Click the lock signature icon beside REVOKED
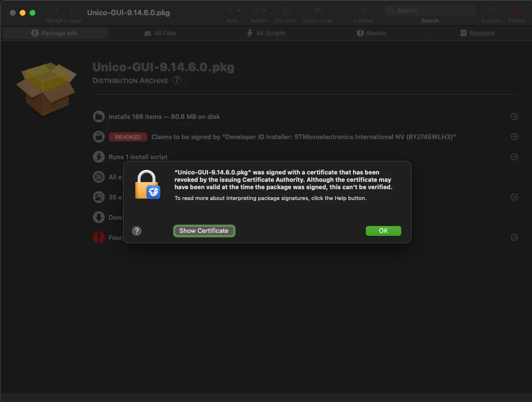This screenshot has height=402, width=532. click(99, 137)
